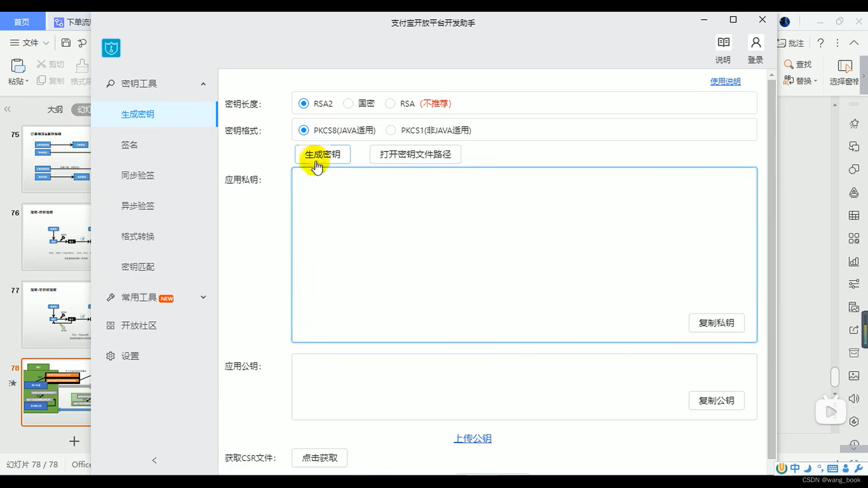
Task: Click the WPS sliders settings icon in sidebar
Action: click(854, 284)
